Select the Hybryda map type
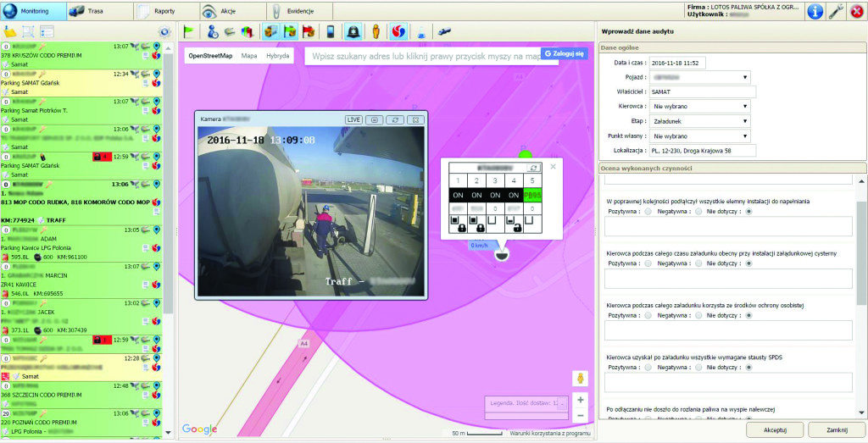 277,56
